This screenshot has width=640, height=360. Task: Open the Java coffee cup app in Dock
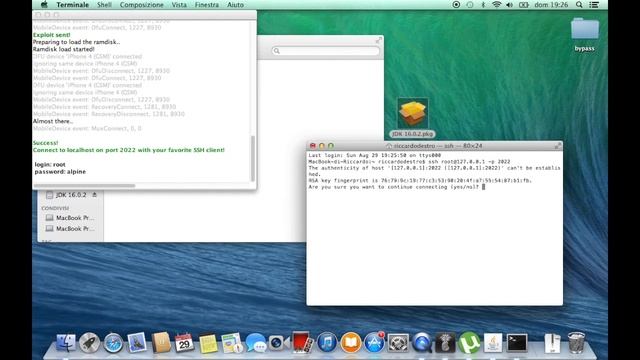[x=493, y=342]
